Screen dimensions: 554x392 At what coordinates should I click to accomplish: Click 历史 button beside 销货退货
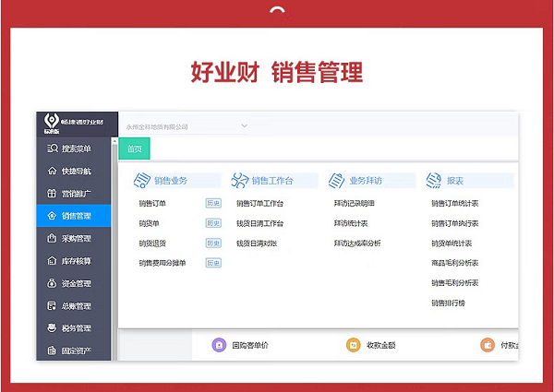click(x=213, y=244)
